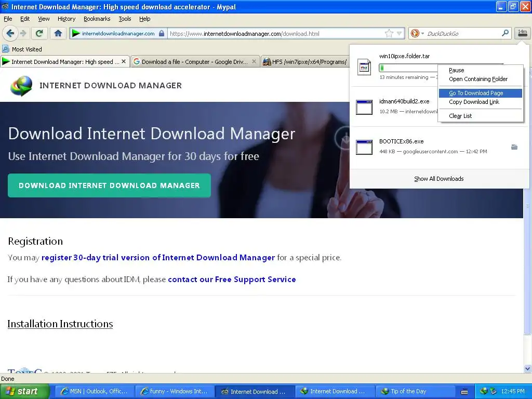
Task: Click the padlock icon in the address bar
Action: click(162, 34)
